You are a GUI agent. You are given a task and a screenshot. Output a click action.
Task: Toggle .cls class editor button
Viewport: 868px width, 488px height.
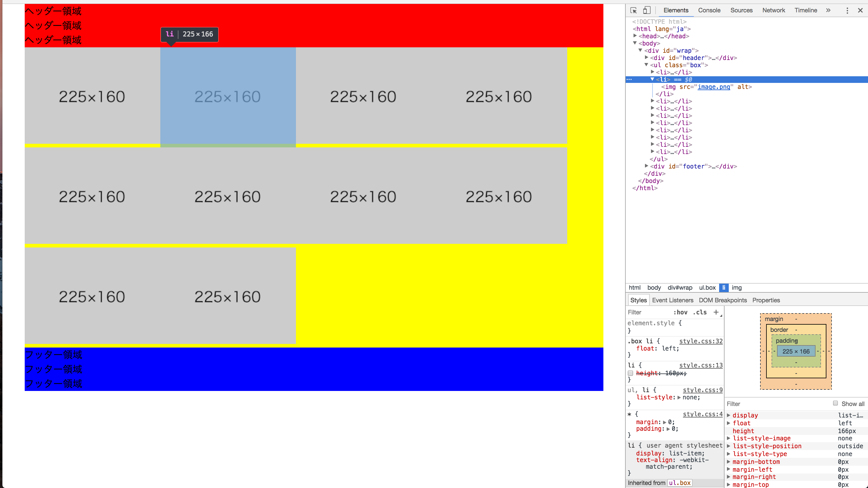click(700, 312)
